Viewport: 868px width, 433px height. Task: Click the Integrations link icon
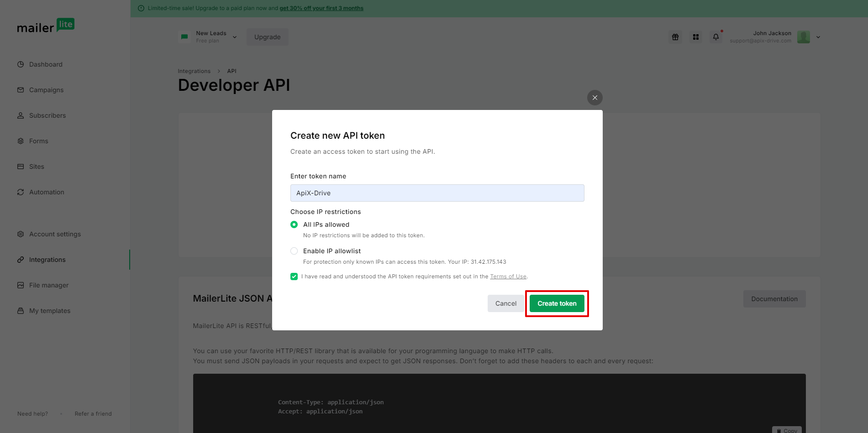point(21,260)
